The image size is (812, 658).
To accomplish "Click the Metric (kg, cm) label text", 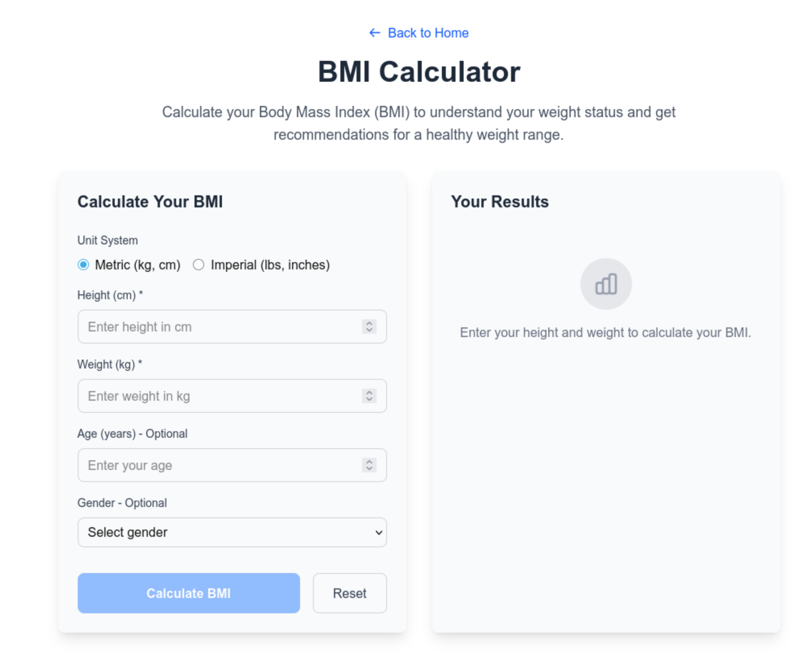I will (137, 265).
